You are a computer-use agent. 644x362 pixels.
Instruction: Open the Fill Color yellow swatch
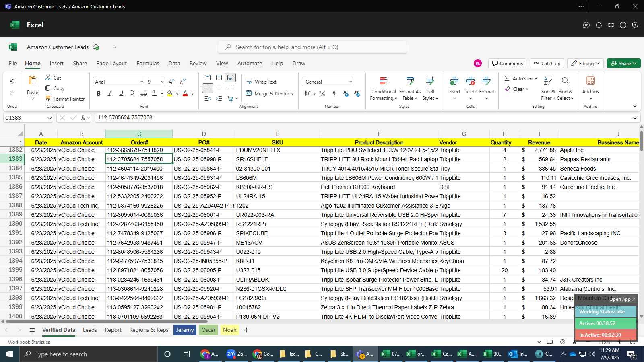click(x=169, y=93)
